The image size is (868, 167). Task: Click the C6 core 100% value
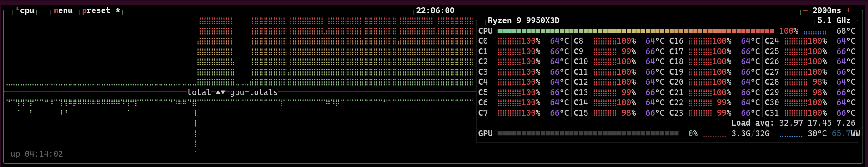click(x=531, y=102)
